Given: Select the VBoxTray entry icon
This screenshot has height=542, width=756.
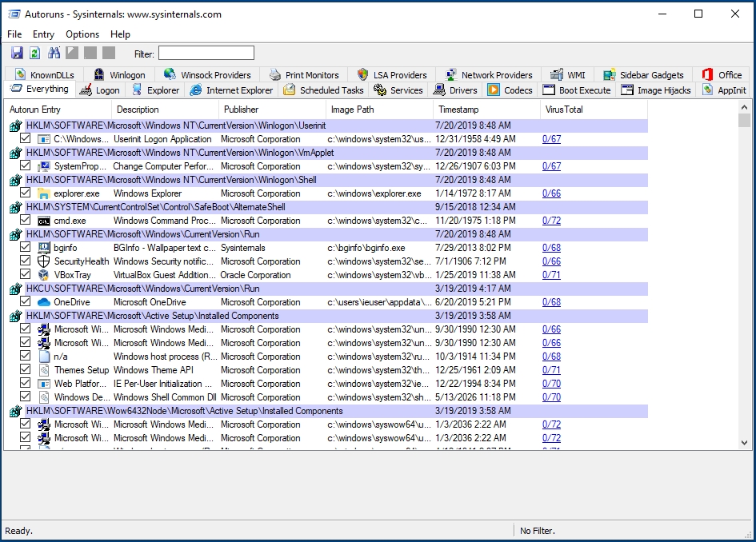Looking at the screenshot, I should [x=44, y=275].
